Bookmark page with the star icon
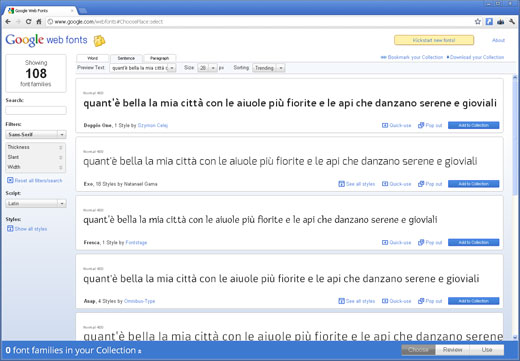Screen dimensions: 520x361 click(478, 22)
